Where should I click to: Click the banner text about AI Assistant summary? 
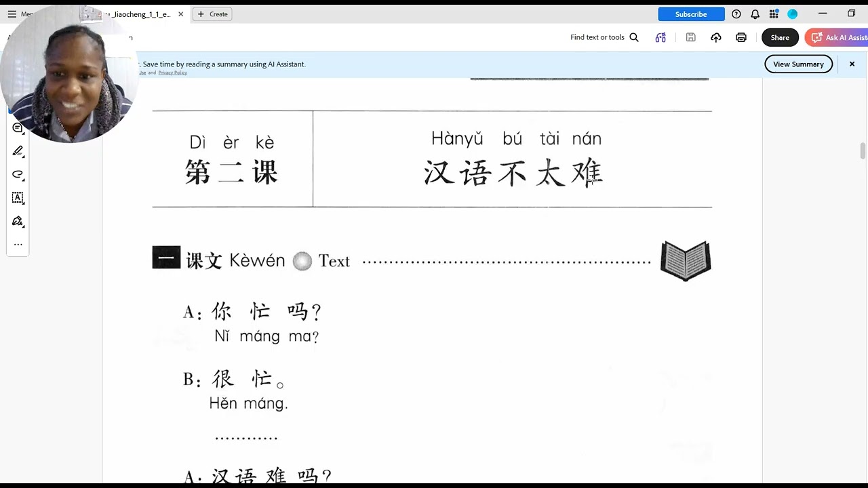[224, 64]
